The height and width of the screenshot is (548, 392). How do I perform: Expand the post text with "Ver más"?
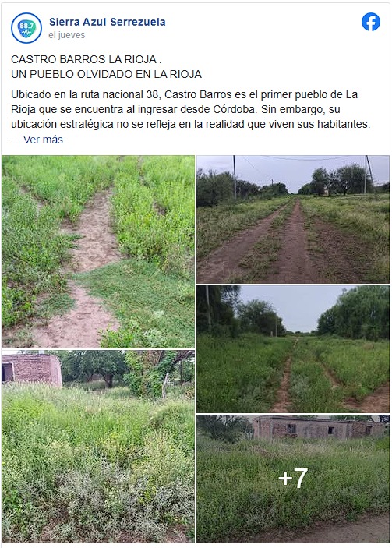pos(43,140)
